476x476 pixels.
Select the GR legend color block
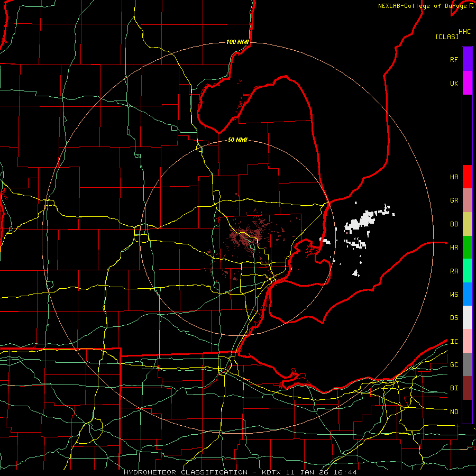pyautogui.click(x=467, y=200)
